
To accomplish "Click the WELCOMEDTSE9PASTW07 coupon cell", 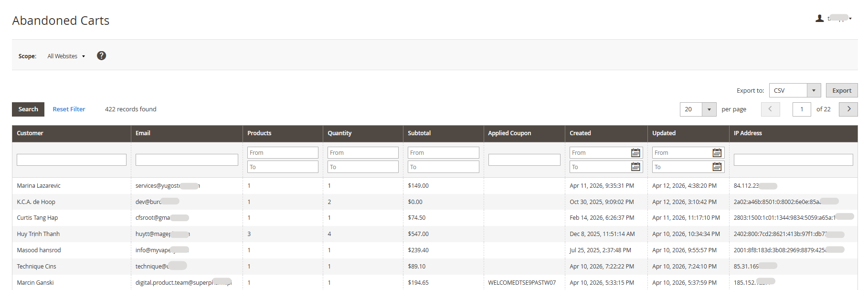I will 522,283.
